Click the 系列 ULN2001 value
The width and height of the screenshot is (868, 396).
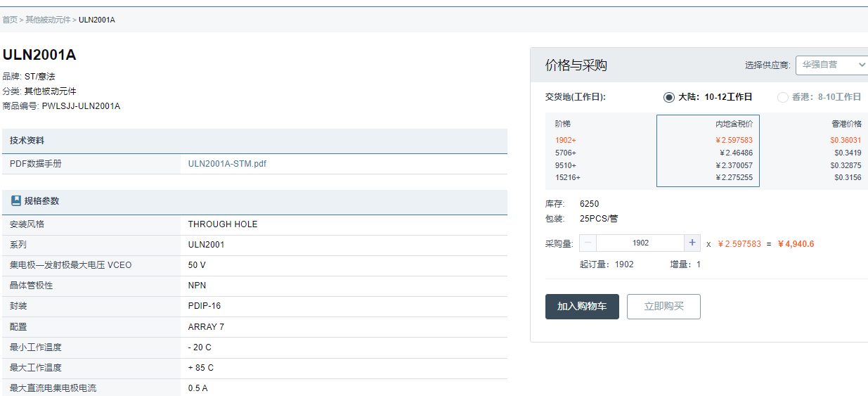tap(206, 245)
